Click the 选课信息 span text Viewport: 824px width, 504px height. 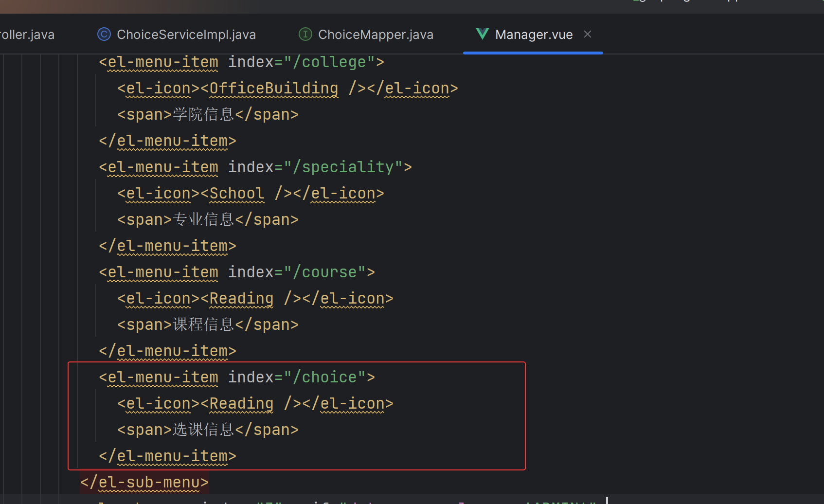click(x=204, y=430)
